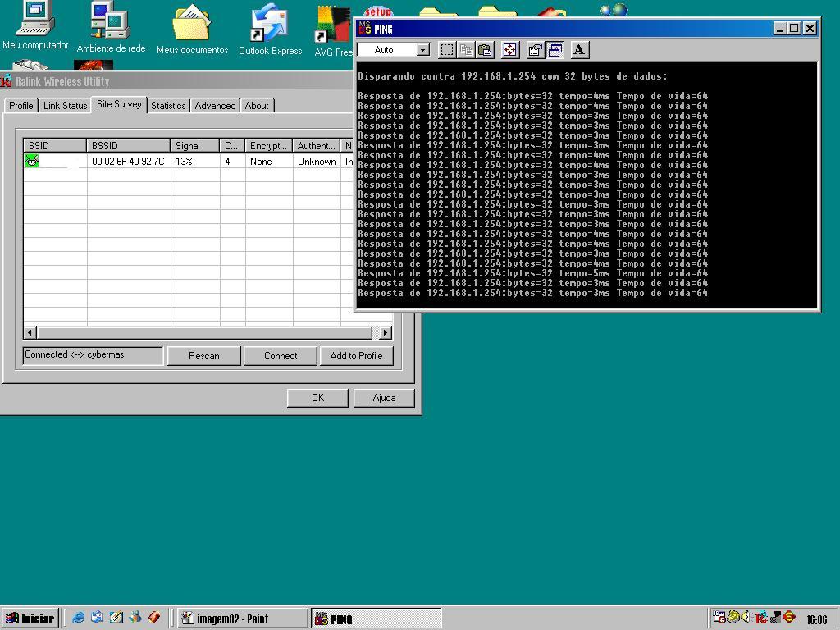Click the red icon at quick launch end
Viewport: 840px width, 630px height.
click(x=154, y=617)
